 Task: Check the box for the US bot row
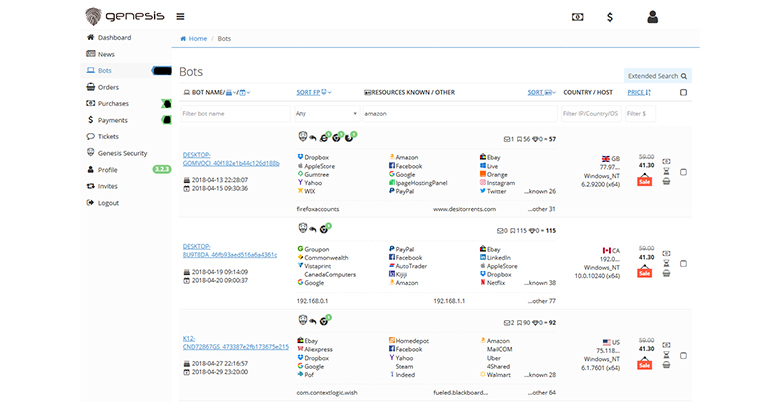click(683, 356)
